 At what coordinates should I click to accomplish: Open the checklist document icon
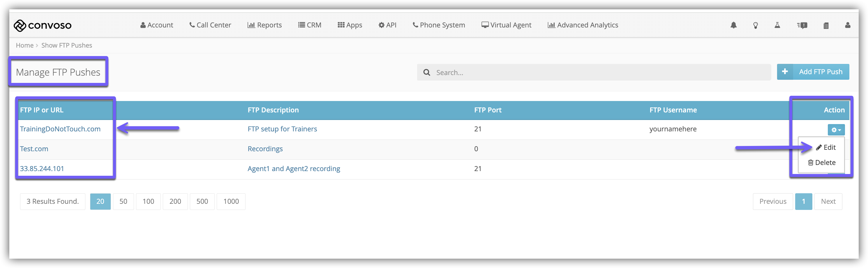pyautogui.click(x=825, y=25)
